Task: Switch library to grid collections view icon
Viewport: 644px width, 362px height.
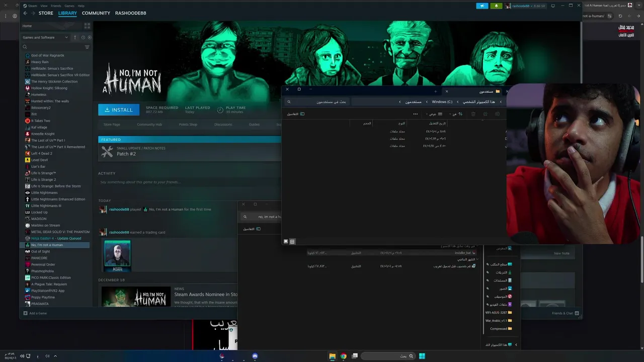Action: point(87,26)
